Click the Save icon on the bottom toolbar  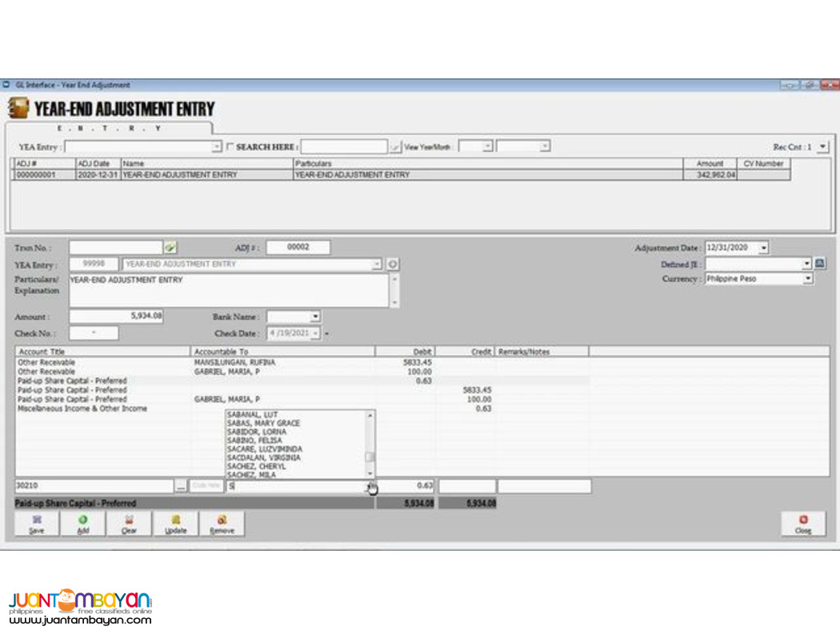pos(36,524)
